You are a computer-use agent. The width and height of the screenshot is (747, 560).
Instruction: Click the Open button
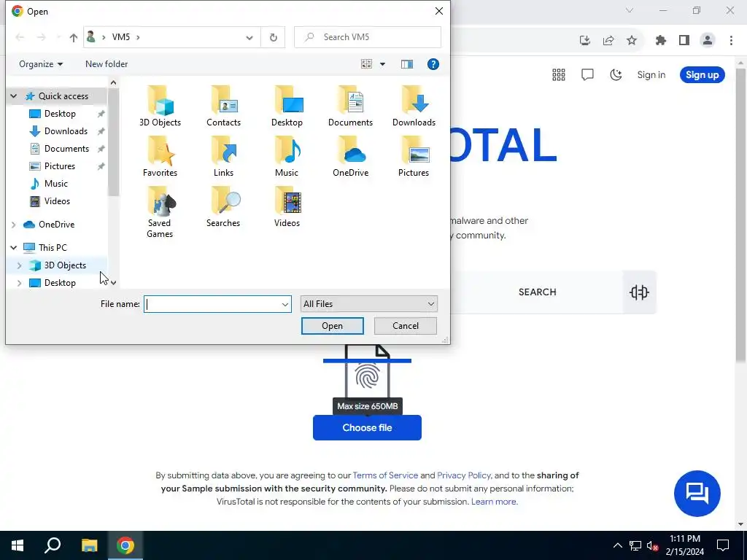(x=332, y=326)
